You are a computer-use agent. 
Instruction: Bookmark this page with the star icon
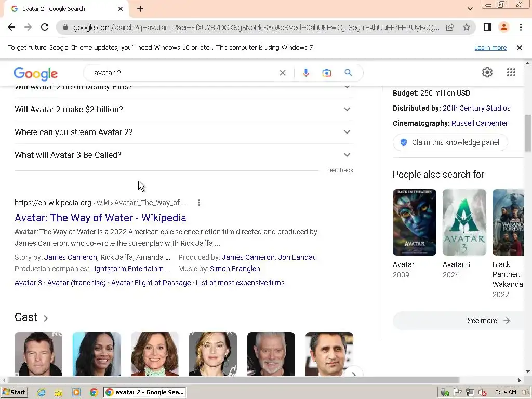click(x=467, y=27)
